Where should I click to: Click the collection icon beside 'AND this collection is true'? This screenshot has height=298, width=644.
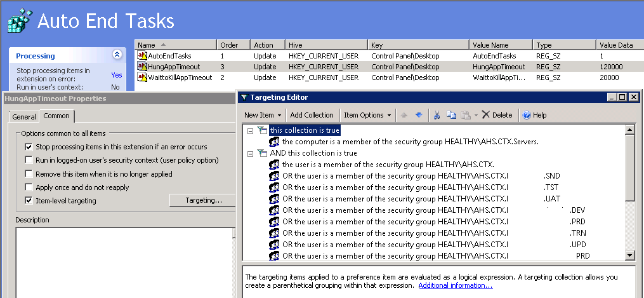click(262, 153)
